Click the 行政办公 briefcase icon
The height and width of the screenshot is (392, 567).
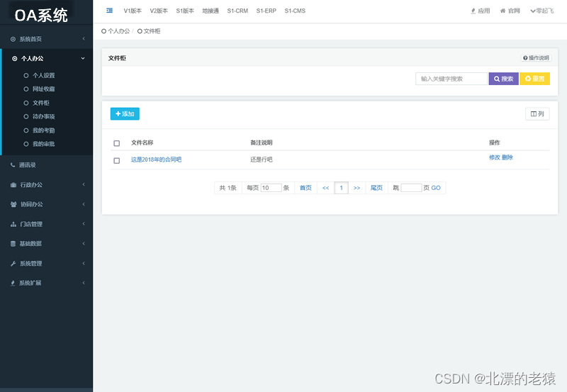coord(13,185)
